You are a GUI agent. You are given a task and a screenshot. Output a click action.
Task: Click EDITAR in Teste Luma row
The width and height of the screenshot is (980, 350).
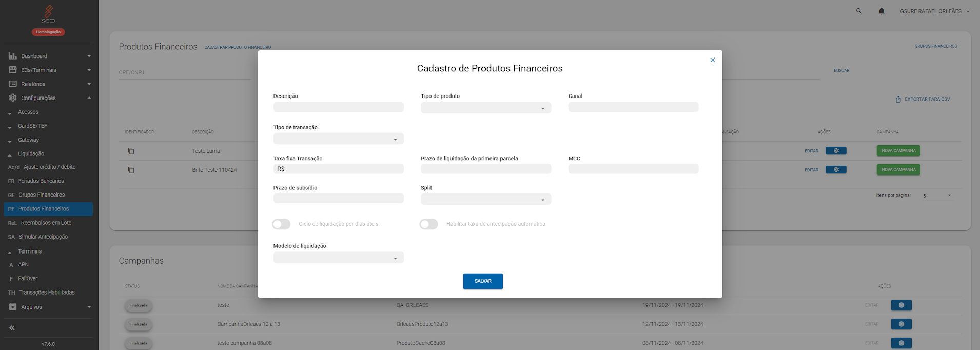pos(811,151)
